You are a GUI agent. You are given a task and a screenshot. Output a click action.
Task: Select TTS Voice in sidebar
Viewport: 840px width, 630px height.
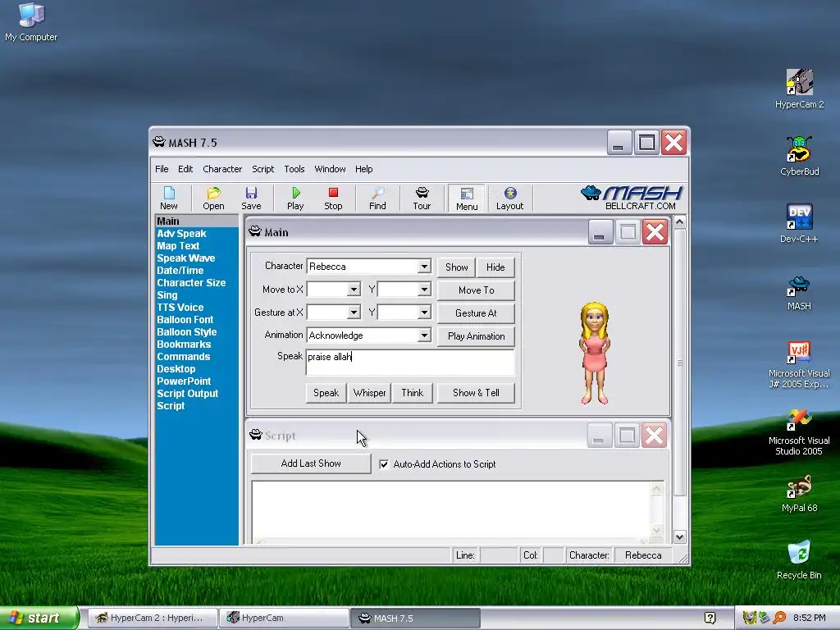(x=180, y=308)
